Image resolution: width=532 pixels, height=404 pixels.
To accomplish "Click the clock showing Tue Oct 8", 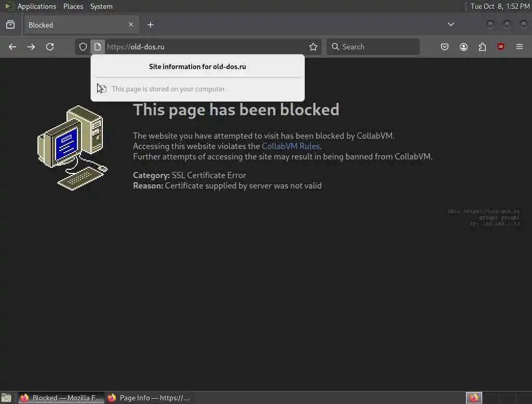I will click(500, 6).
